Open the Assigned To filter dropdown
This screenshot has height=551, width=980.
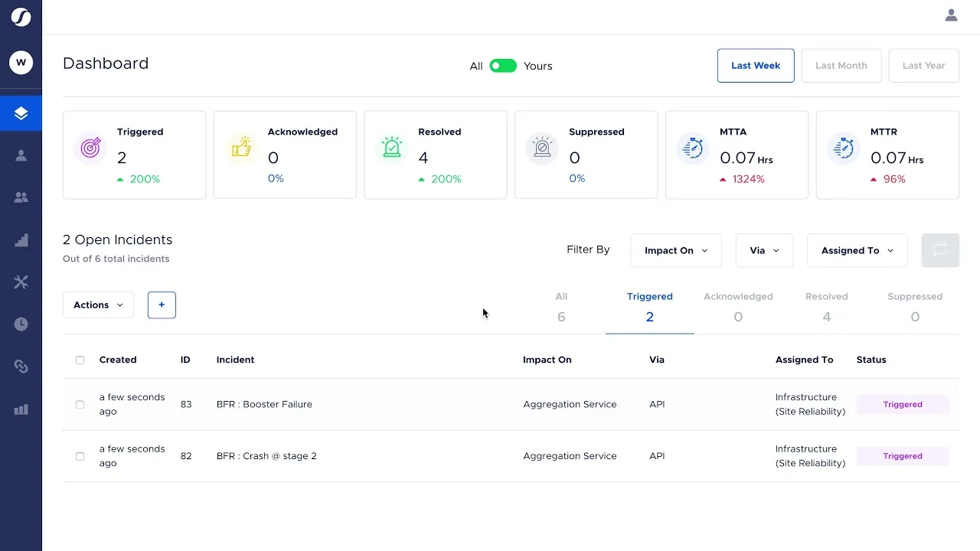coord(857,250)
